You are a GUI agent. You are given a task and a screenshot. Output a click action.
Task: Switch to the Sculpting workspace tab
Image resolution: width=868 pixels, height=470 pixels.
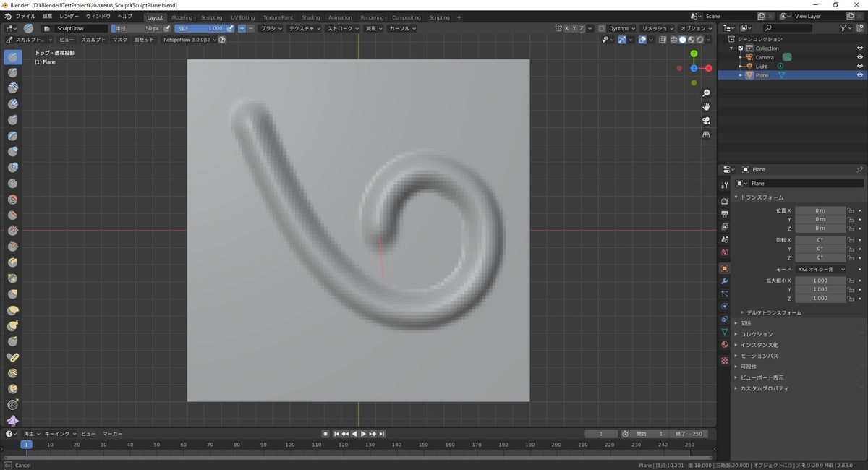pyautogui.click(x=211, y=17)
